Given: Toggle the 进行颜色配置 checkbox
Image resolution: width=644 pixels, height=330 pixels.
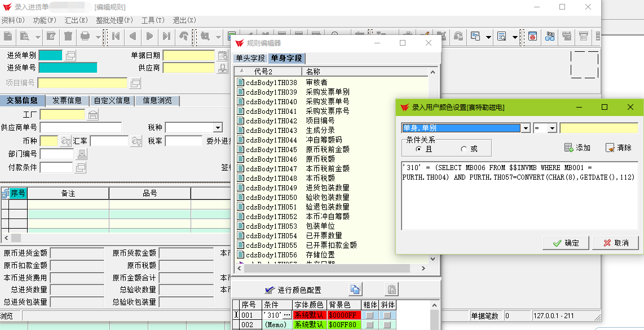Looking at the screenshot, I should point(270,290).
